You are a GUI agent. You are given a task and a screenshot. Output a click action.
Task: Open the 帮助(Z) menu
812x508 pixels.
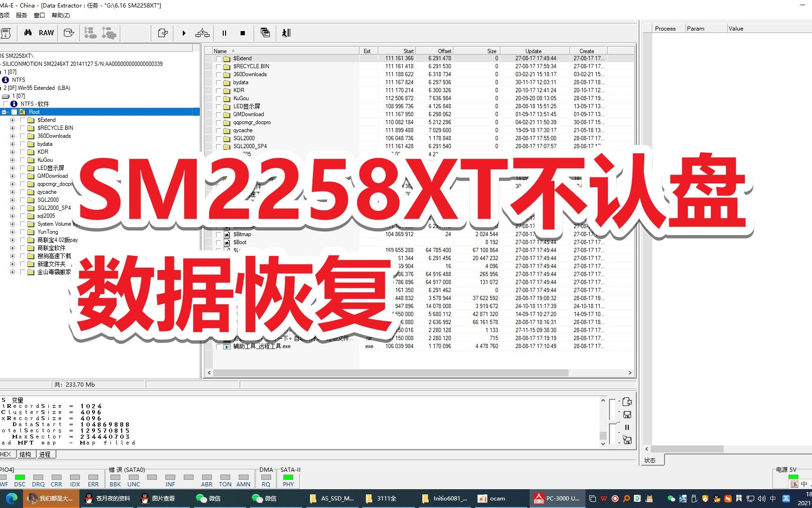click(60, 15)
